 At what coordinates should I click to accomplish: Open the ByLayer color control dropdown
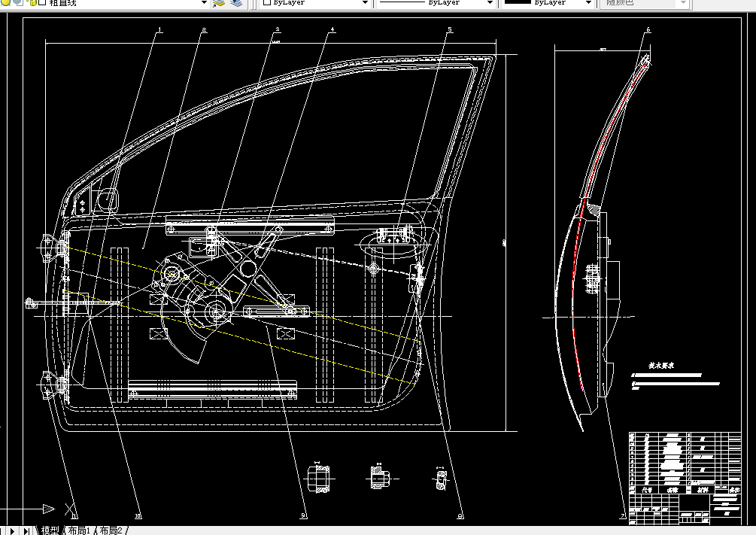pyautogui.click(x=365, y=3)
